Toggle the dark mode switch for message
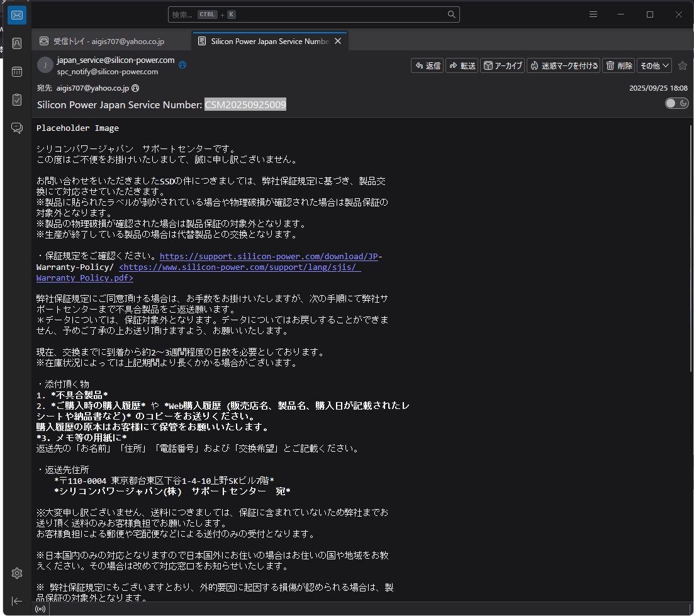 click(x=676, y=103)
